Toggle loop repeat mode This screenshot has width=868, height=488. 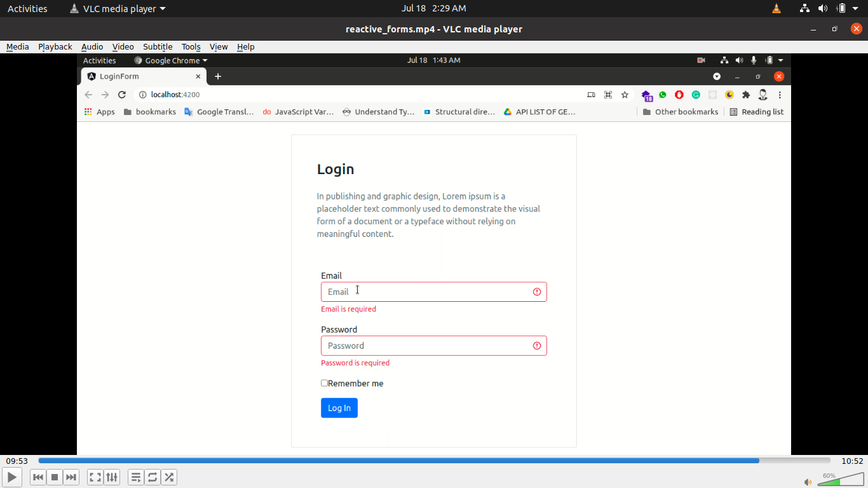tap(153, 477)
